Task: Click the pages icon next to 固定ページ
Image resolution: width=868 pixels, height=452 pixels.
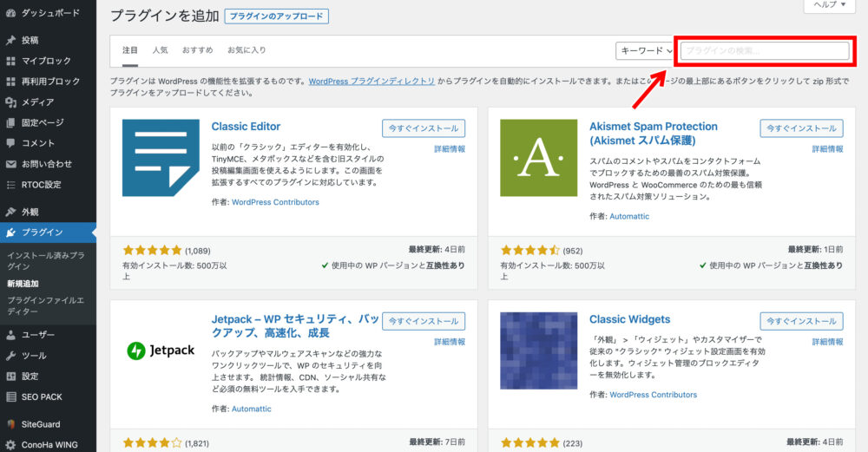Action: coord(10,123)
